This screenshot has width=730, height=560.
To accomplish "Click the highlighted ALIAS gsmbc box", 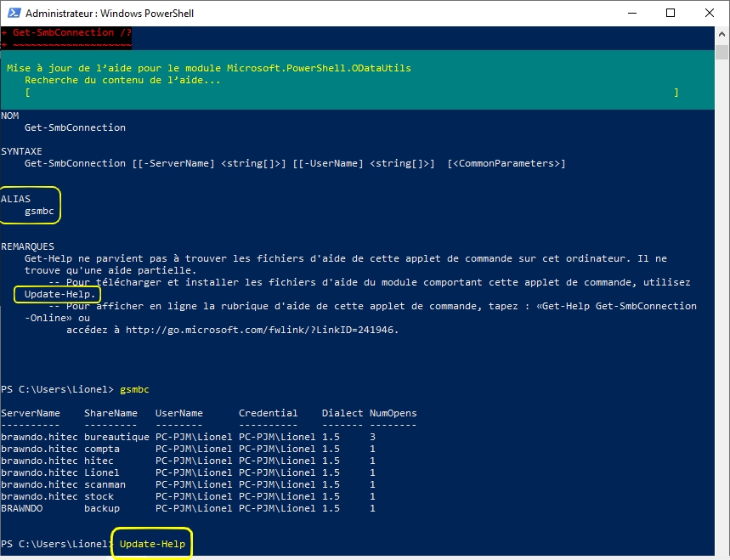I will tap(30, 204).
